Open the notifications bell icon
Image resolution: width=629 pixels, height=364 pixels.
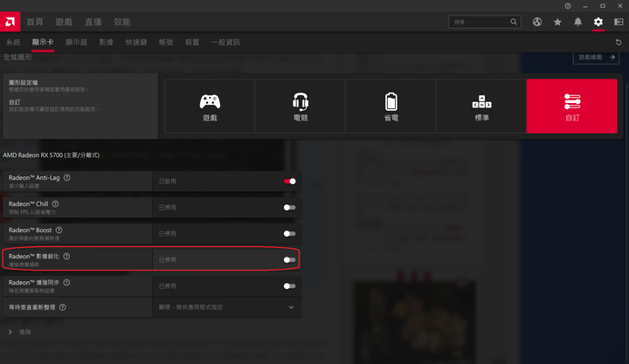(577, 22)
